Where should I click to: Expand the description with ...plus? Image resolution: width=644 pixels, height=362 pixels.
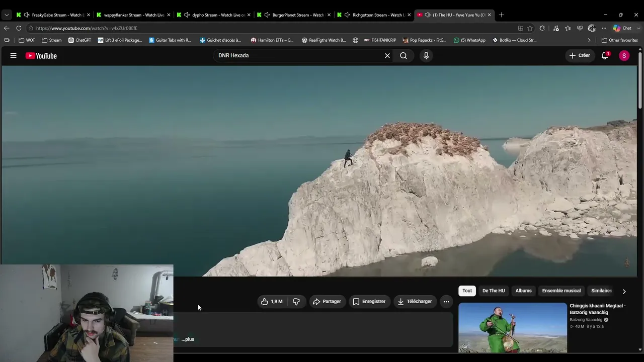188,339
